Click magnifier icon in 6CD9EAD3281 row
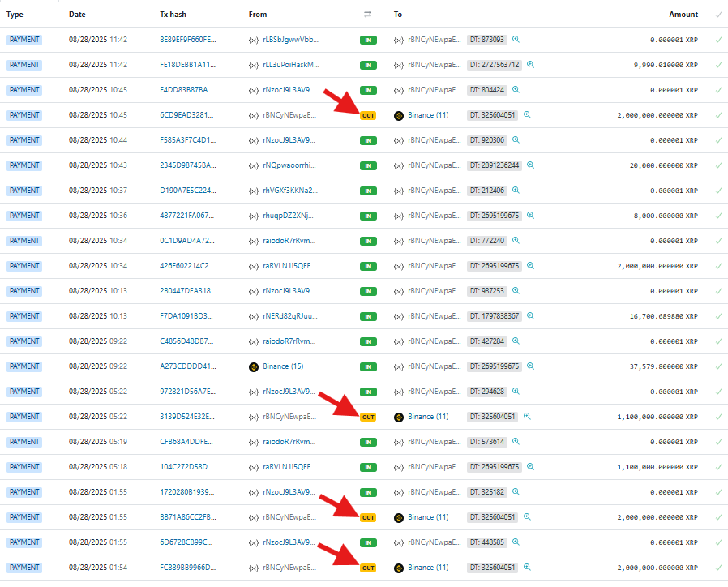 [527, 114]
